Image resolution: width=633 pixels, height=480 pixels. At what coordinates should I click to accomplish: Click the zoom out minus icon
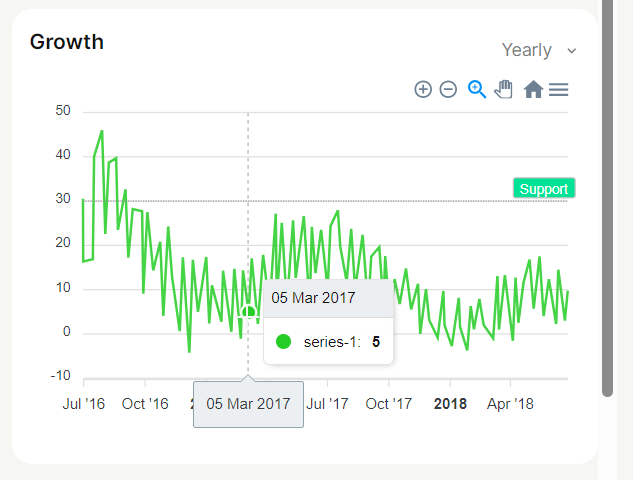448,89
